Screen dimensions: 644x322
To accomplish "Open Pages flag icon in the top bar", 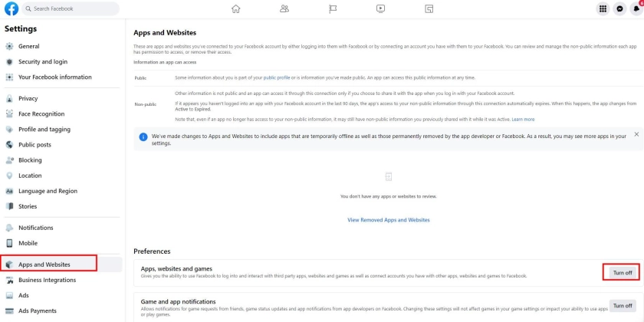I will point(333,9).
